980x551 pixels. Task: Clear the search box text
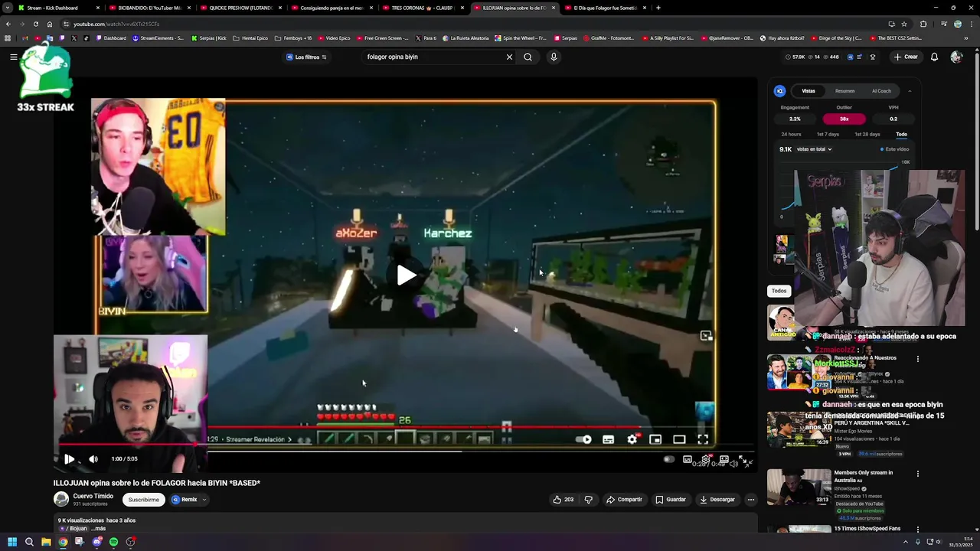(509, 57)
